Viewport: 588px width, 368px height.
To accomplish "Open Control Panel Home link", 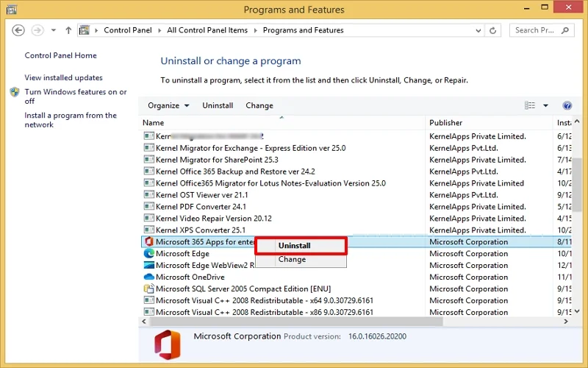I will point(60,56).
